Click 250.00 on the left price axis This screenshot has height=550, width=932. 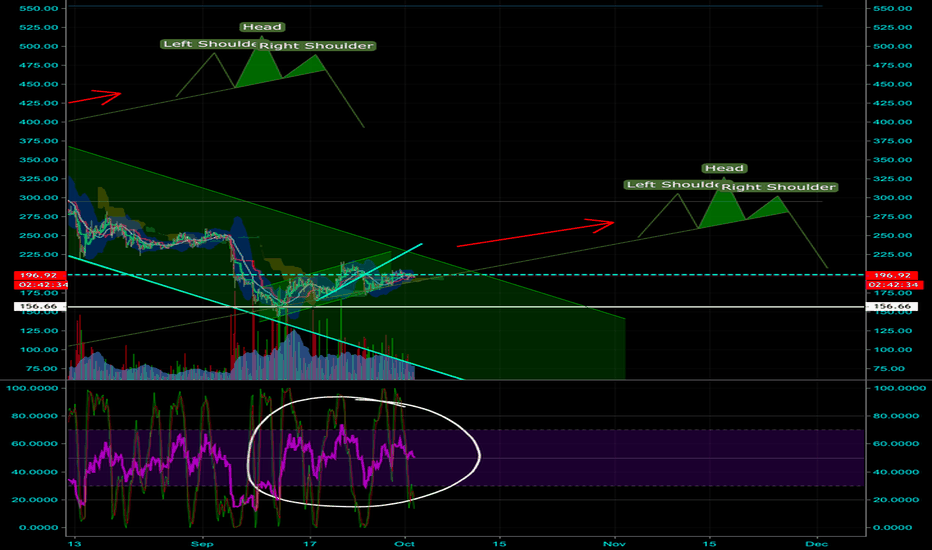39,235
